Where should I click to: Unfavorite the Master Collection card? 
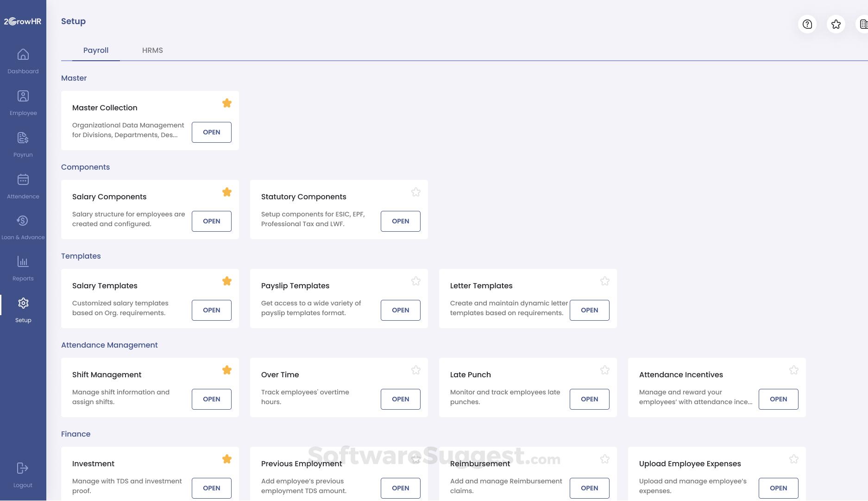[x=226, y=103]
